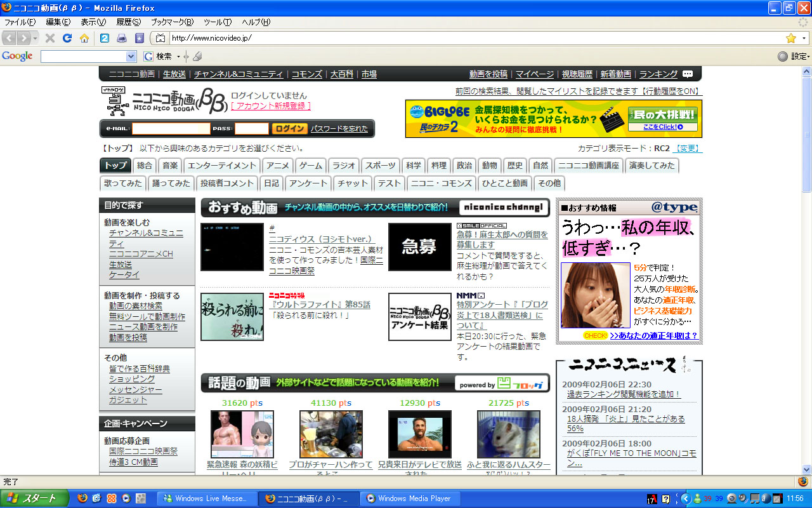Viewport: 812px width, 508px height.
Task: Click パスワードを忘れた link
Action: pyautogui.click(x=339, y=128)
